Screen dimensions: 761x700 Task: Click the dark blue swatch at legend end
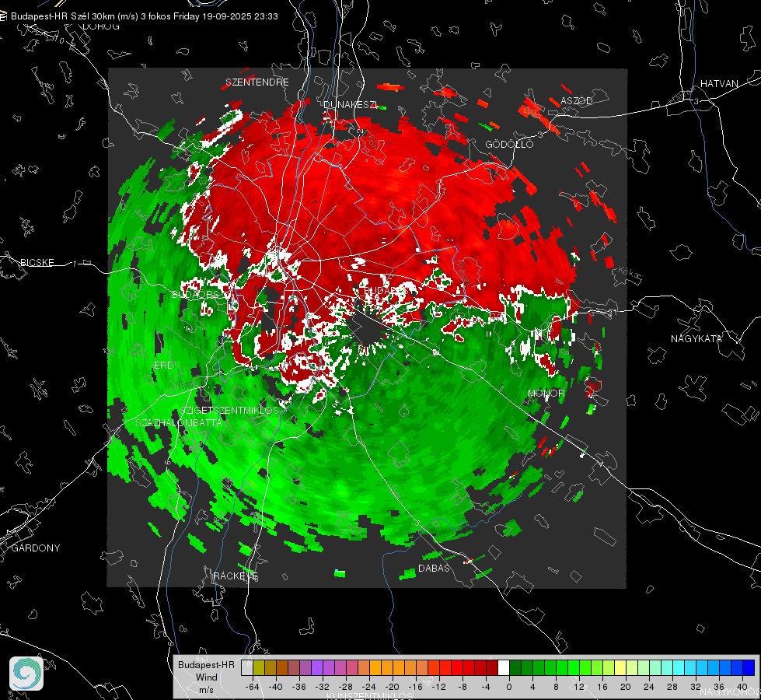point(749,668)
